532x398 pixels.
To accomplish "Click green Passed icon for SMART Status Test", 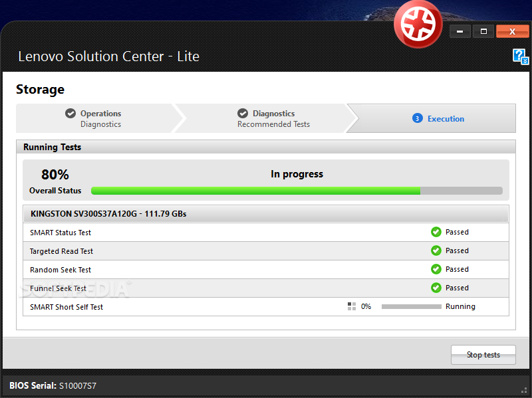I will click(x=436, y=232).
